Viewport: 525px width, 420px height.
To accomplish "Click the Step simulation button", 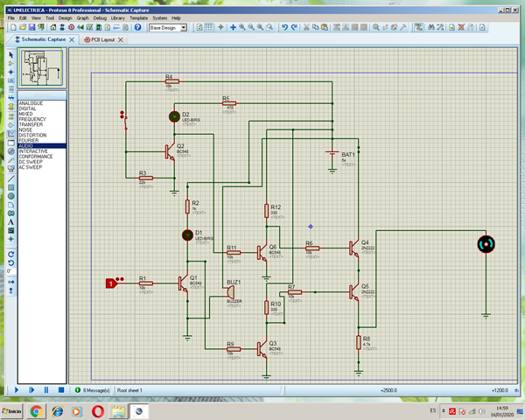I will point(31,389).
